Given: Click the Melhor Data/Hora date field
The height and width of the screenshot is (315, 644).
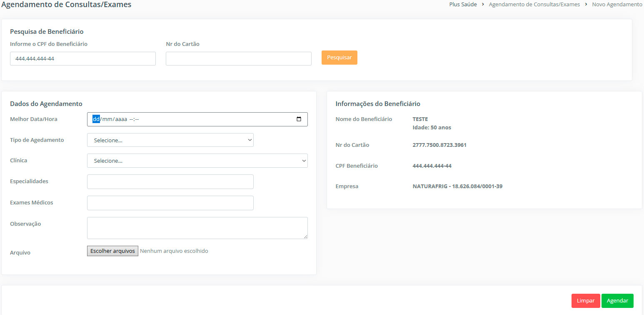Looking at the screenshot, I should (197, 119).
